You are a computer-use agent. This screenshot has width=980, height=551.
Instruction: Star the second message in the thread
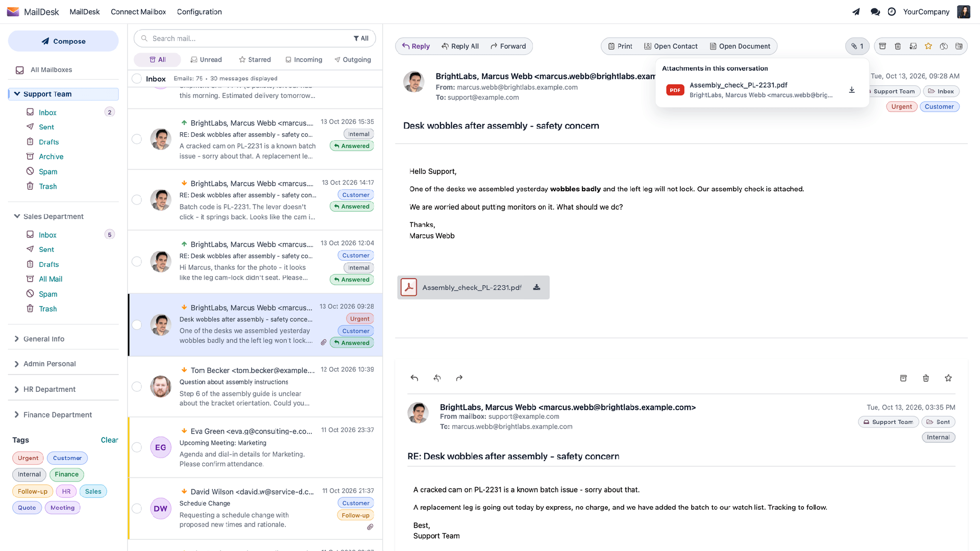948,378
